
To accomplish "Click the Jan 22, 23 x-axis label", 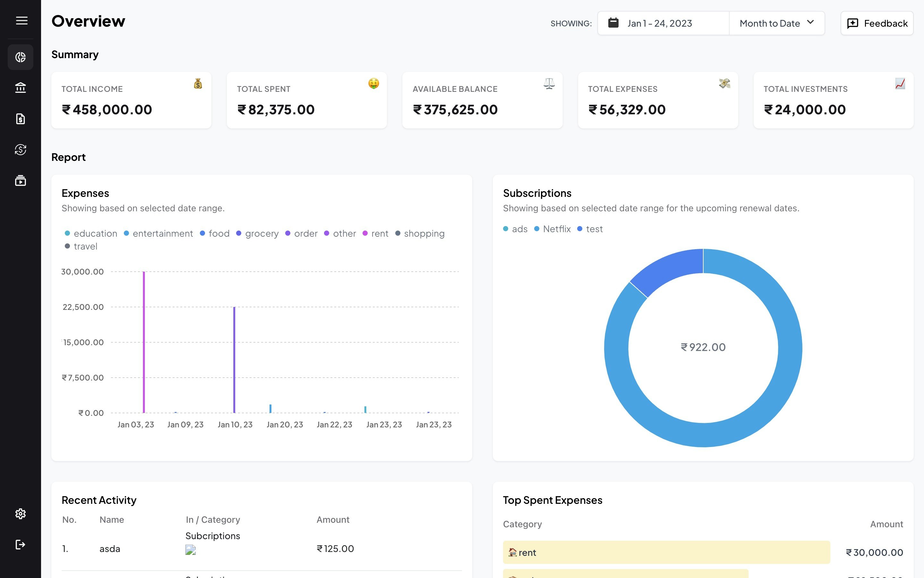I will tap(335, 424).
